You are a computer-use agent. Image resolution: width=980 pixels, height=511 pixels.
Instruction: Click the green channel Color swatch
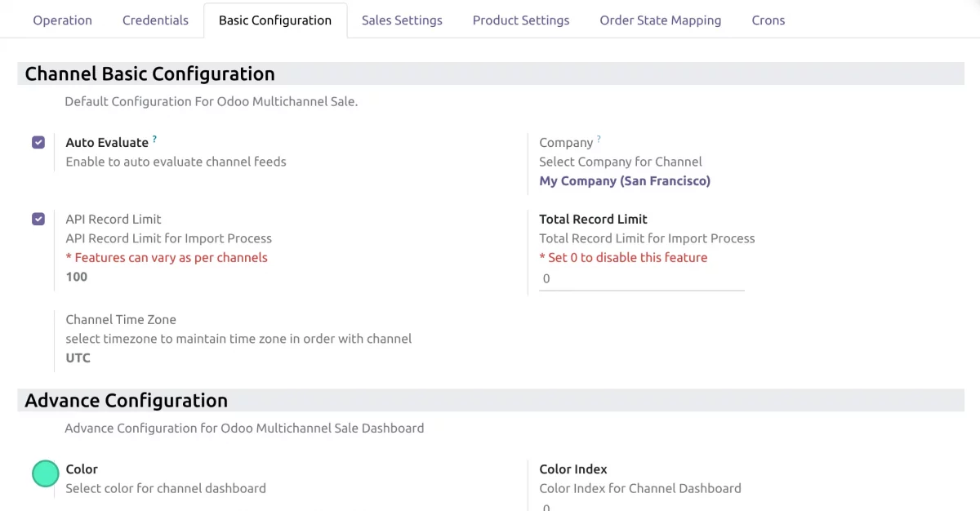pos(46,473)
